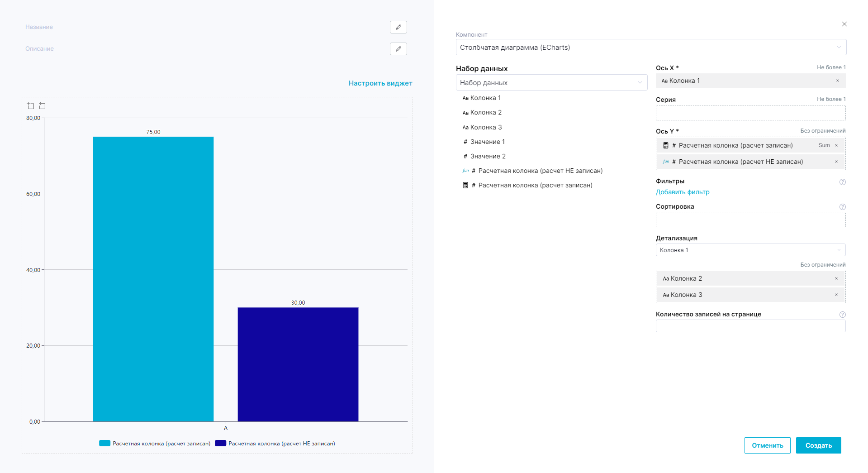Expand the Набор данных dropdown
The height and width of the screenshot is (473, 868).
(x=551, y=83)
